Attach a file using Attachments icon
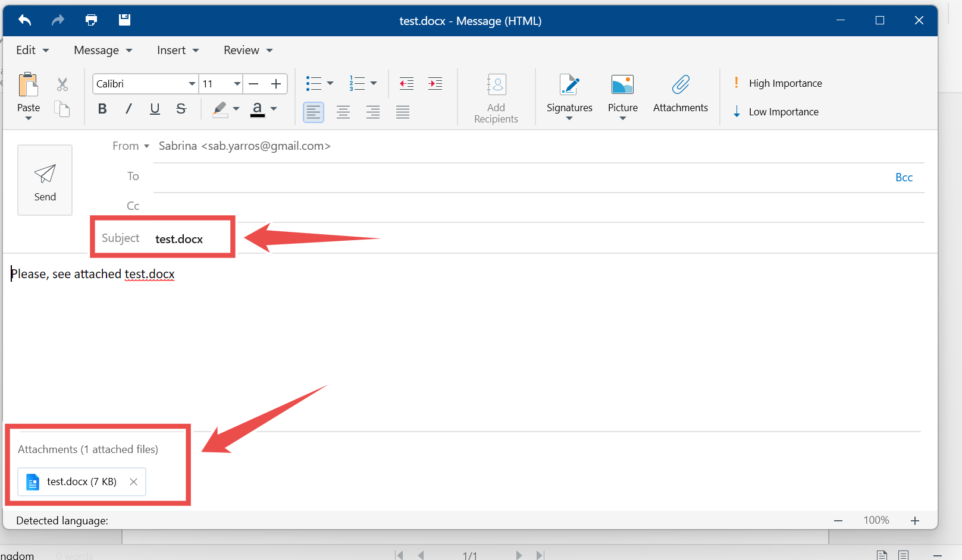 pyautogui.click(x=681, y=94)
